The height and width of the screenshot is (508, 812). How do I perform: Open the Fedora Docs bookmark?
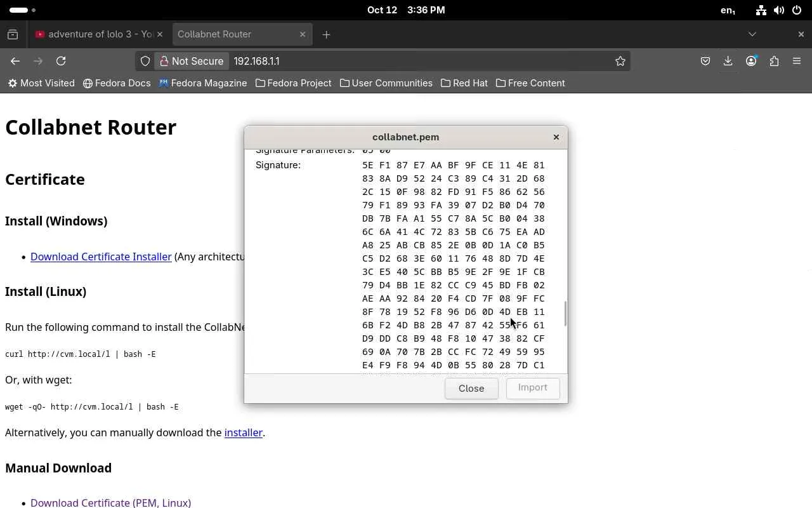[x=117, y=83]
